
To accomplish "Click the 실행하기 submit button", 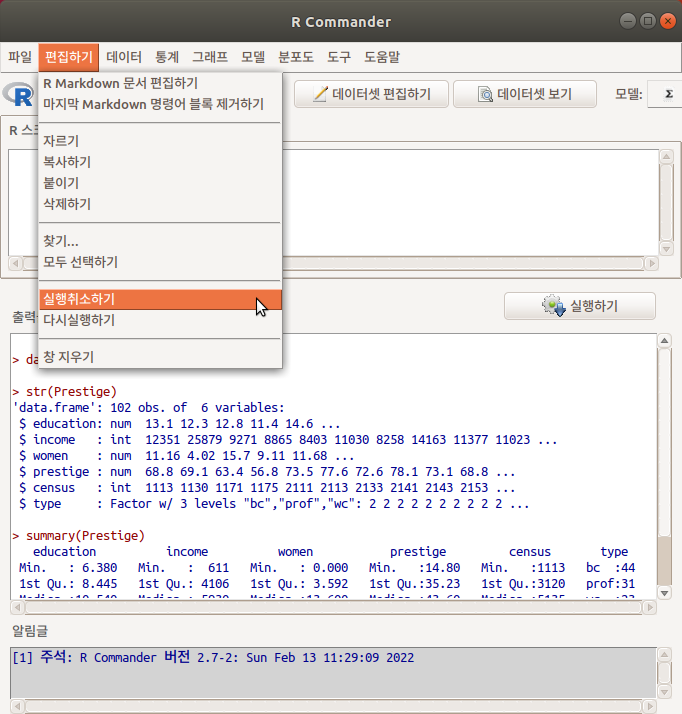I will [x=580, y=306].
